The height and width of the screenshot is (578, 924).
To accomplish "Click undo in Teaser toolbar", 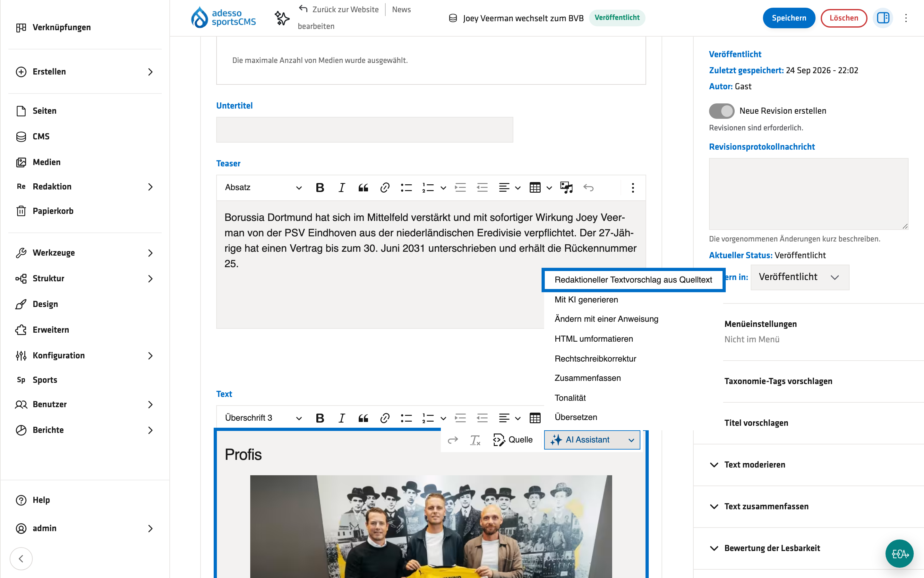I will (x=588, y=188).
